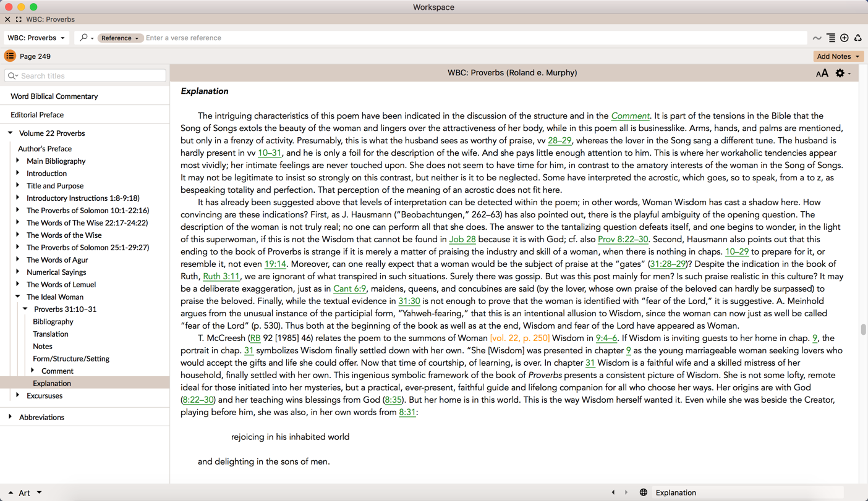
Task: Open The Words of Lemuel entry
Action: point(61,285)
